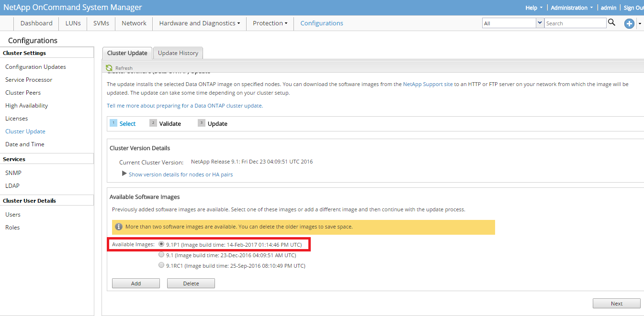Click the Select step in wizard

click(x=123, y=123)
